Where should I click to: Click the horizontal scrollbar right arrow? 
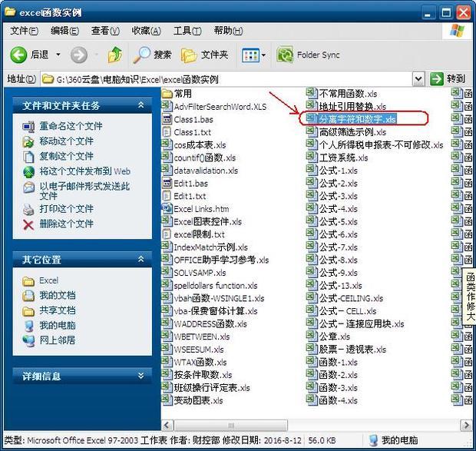[466, 425]
